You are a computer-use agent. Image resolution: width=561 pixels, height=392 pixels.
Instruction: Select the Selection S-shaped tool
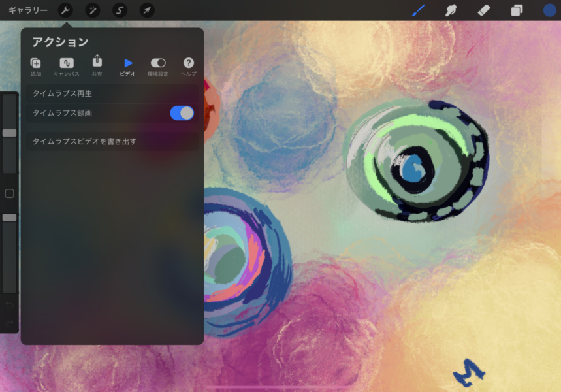point(120,10)
